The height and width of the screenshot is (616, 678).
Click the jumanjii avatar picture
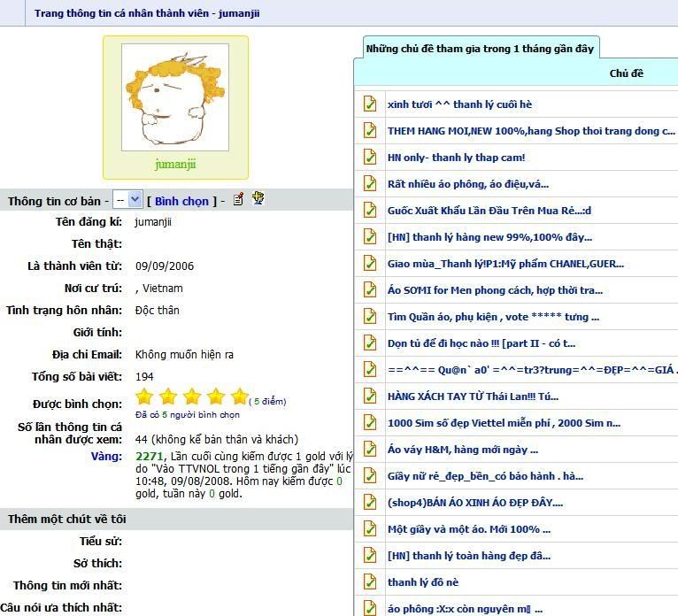tap(175, 97)
